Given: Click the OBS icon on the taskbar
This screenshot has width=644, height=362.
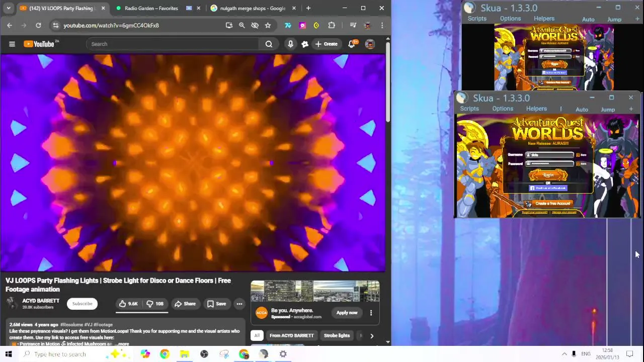Looking at the screenshot, I should [204, 354].
